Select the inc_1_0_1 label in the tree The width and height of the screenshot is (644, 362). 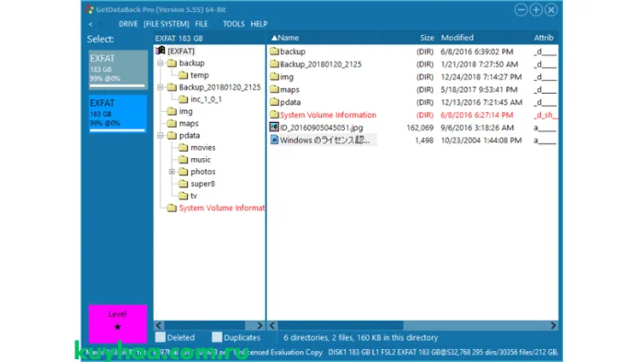click(206, 99)
